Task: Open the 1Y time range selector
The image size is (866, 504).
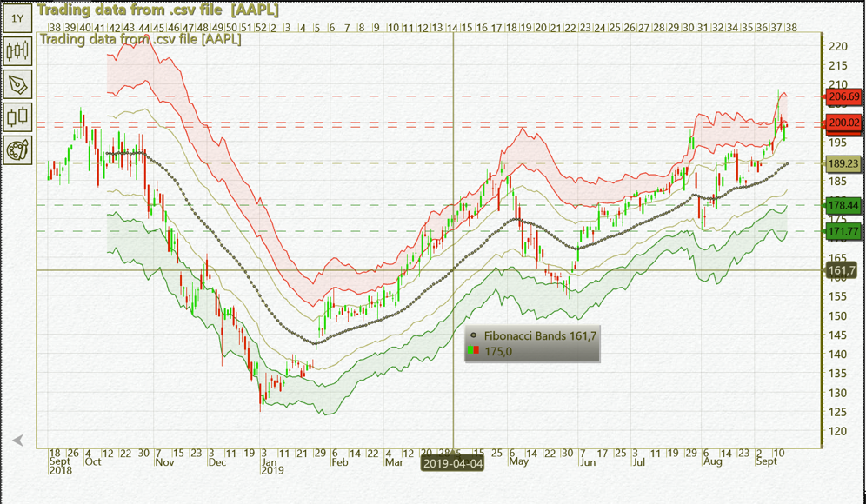Action: click(17, 18)
